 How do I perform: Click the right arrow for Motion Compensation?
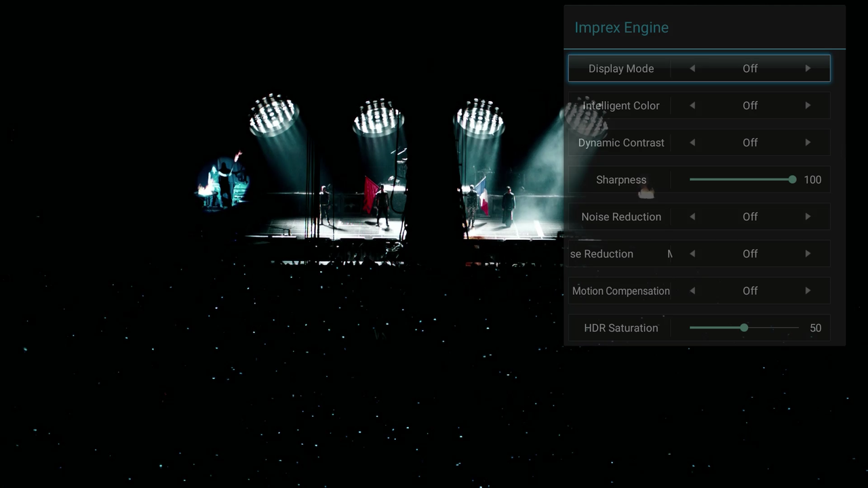[808, 291]
